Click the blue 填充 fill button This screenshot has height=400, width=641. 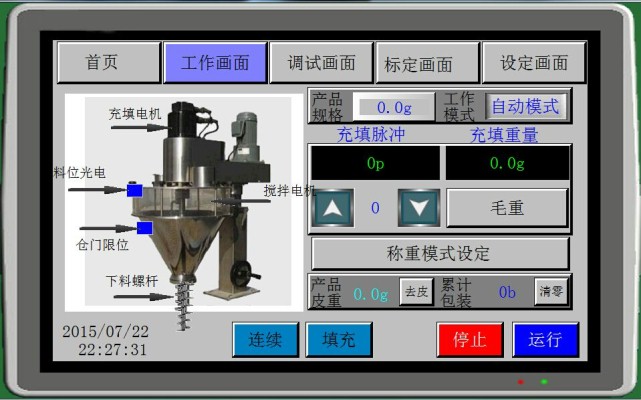click(339, 339)
